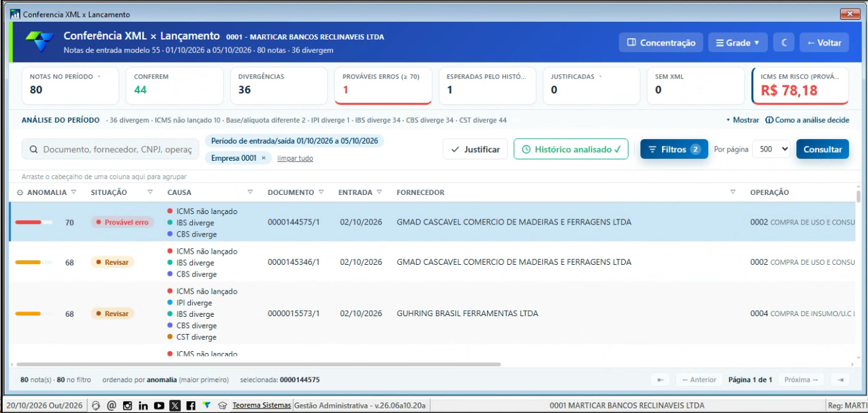Click the Anterior page button
The image size is (868, 413).
(x=699, y=379)
